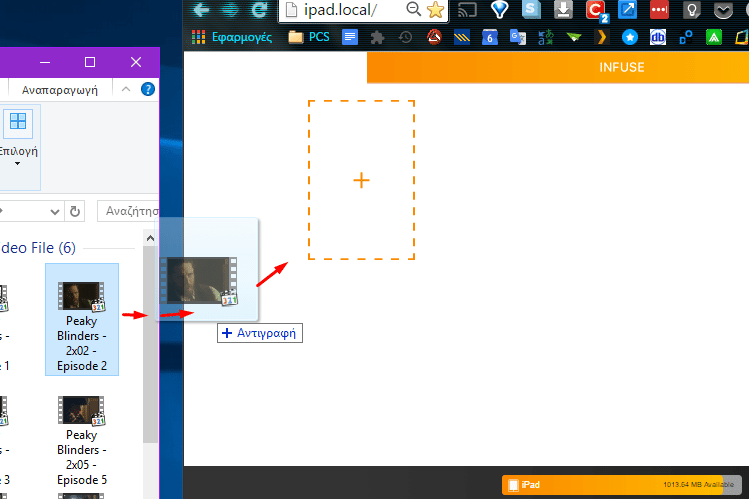Open the Cast extension icon
This screenshot has height=499, width=749.
pyautogui.click(x=467, y=10)
